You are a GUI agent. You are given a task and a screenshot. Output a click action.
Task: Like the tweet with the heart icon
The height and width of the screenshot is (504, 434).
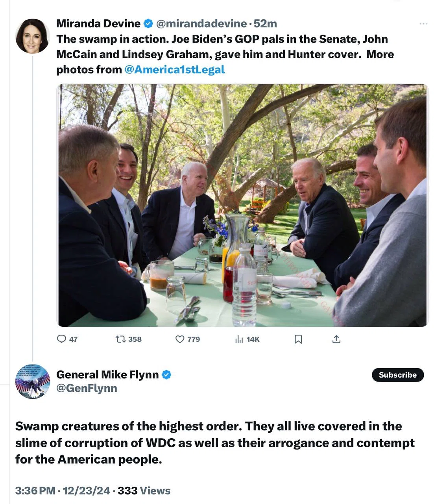(x=180, y=339)
